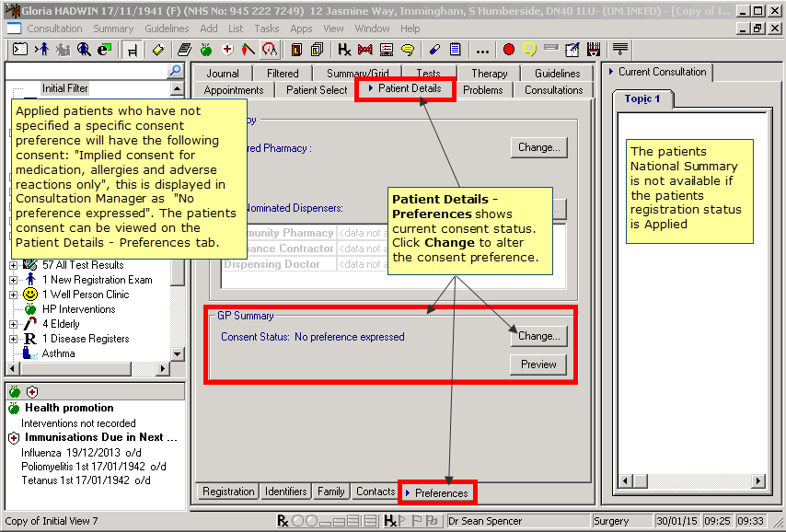Click the tree pane's vertical scrollbar down arrow
Viewport: 786px width, 532px height.
179,354
